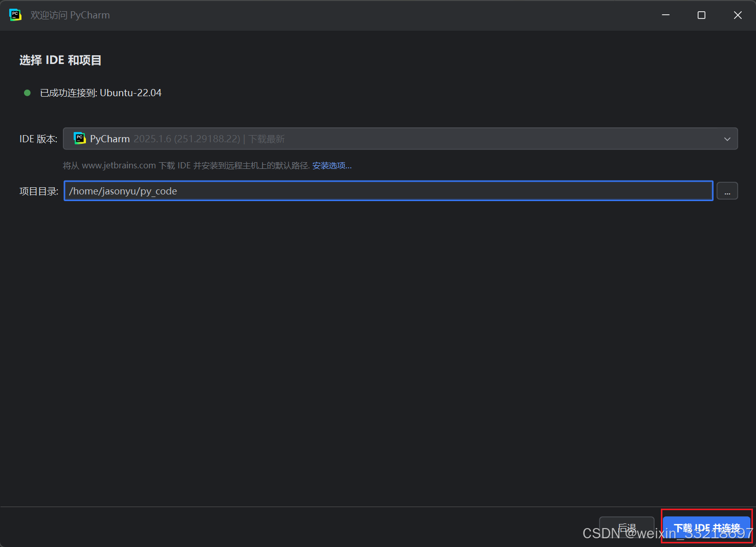756x547 pixels.
Task: Click the www.jetbrains.com download hint text
Action: [186, 165]
